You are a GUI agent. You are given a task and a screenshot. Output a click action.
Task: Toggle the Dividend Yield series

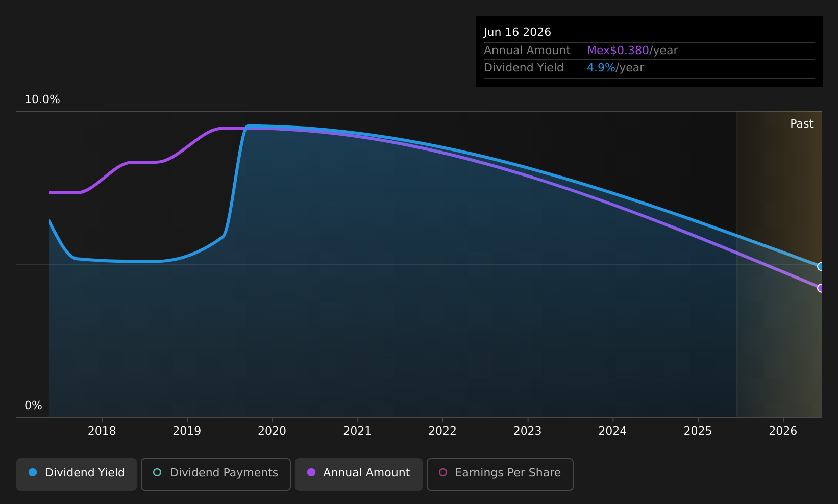77,474
